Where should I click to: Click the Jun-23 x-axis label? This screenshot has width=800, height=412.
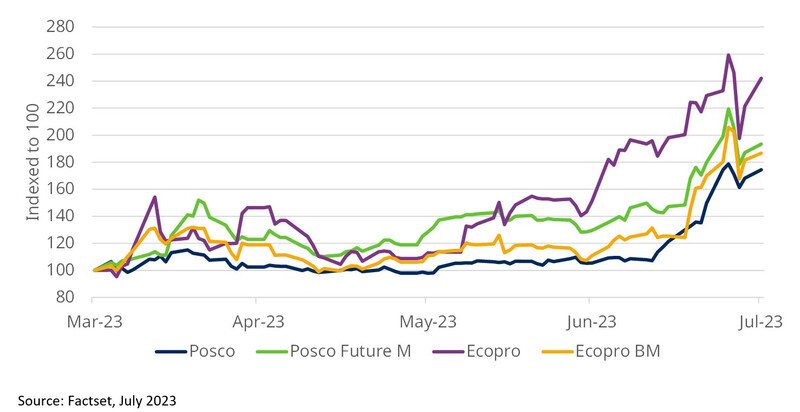tap(590, 321)
